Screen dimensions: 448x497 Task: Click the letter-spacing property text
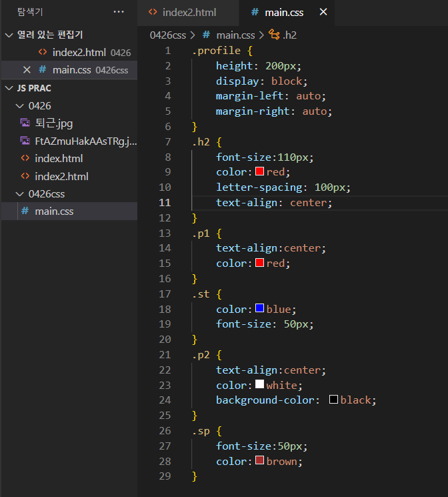[259, 187]
